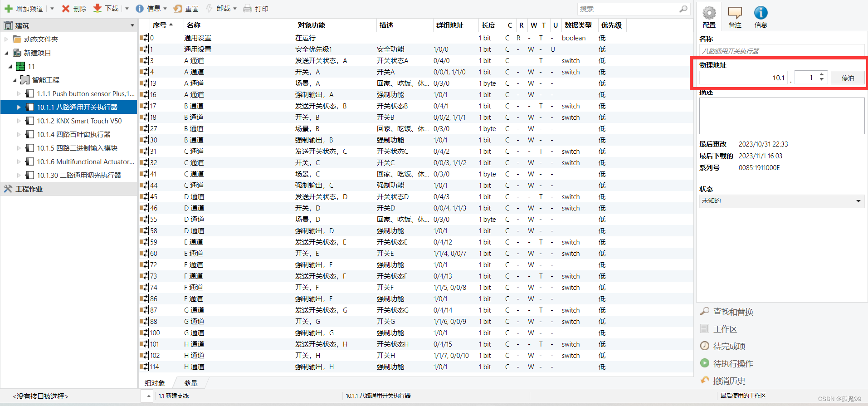Screen dimensions: 868x406
Task: Open the 配置 gear panel
Action: [709, 17]
